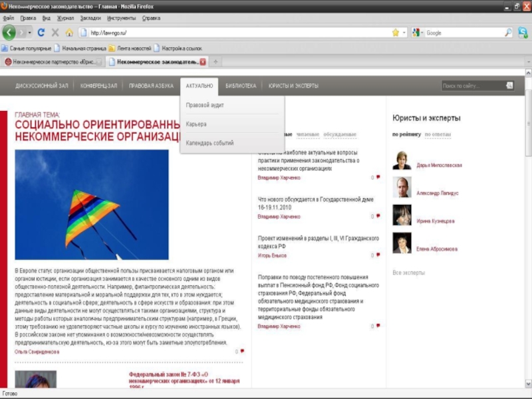The image size is (532, 399).
Task: Switch experts list to по рейтингу
Action: (406, 134)
